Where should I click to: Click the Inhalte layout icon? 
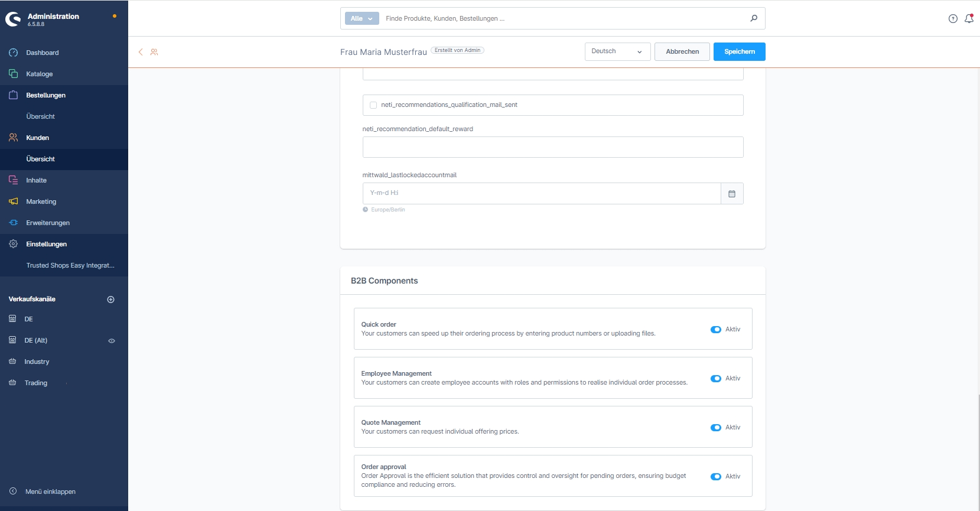point(13,180)
